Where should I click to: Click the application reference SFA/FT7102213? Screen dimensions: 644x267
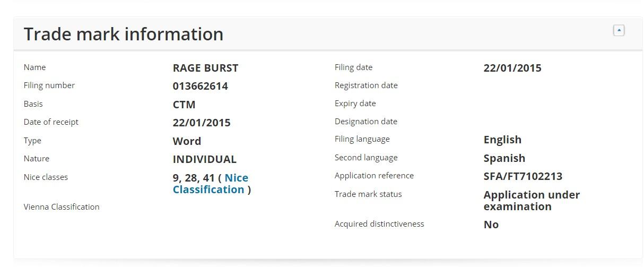point(523,176)
